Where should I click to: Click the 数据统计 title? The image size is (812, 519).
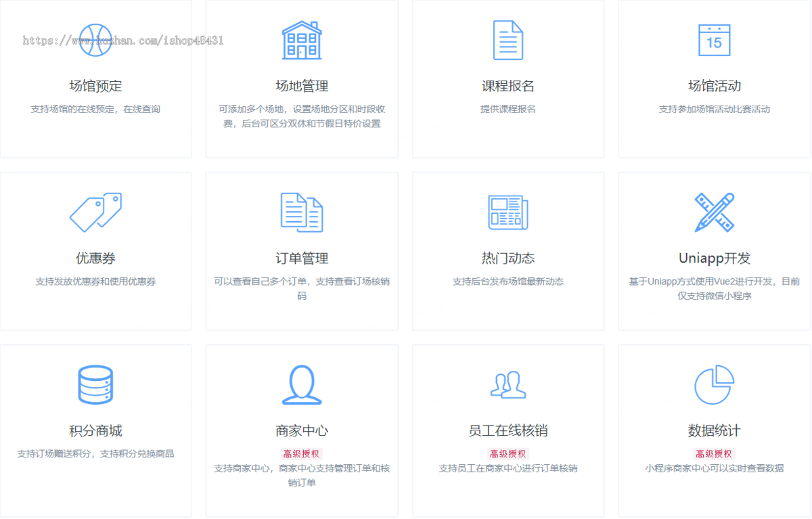pos(715,431)
